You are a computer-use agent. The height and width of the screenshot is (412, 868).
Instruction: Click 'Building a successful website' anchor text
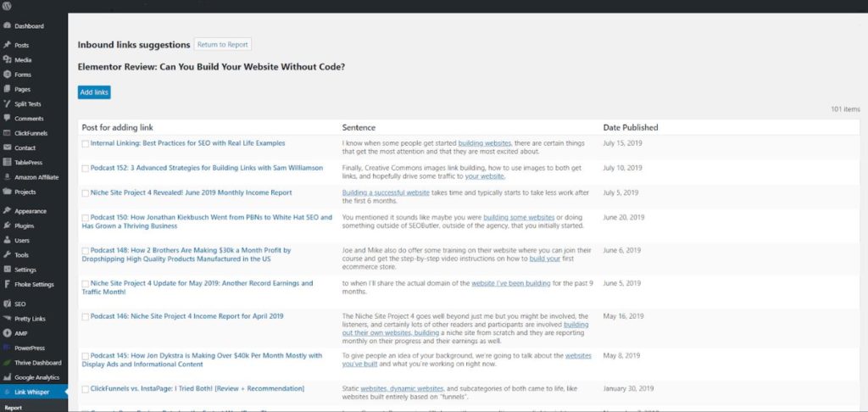pyautogui.click(x=386, y=192)
